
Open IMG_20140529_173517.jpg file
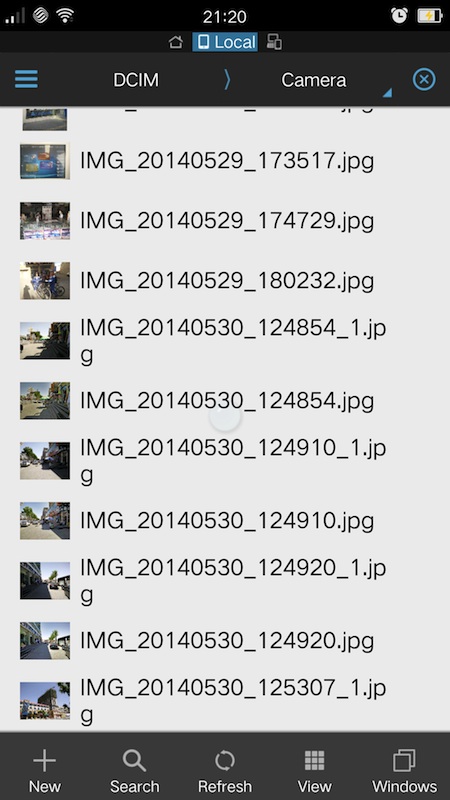pos(225,161)
